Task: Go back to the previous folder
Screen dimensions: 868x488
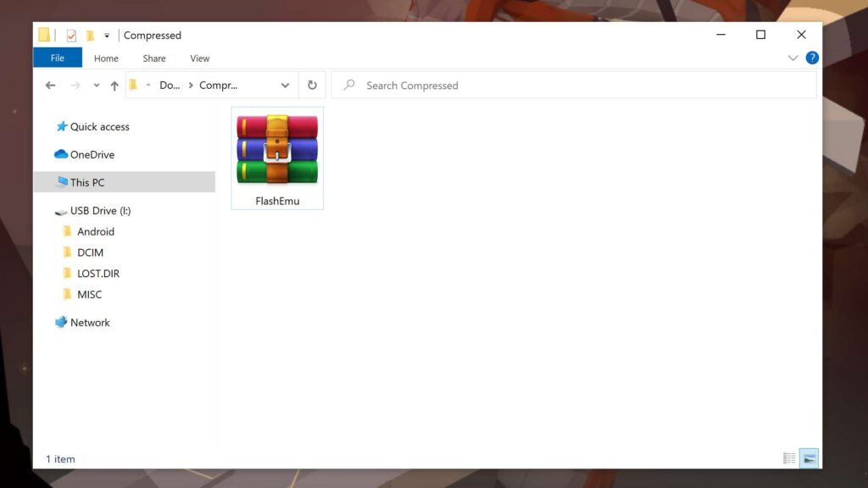Action: (x=50, y=86)
